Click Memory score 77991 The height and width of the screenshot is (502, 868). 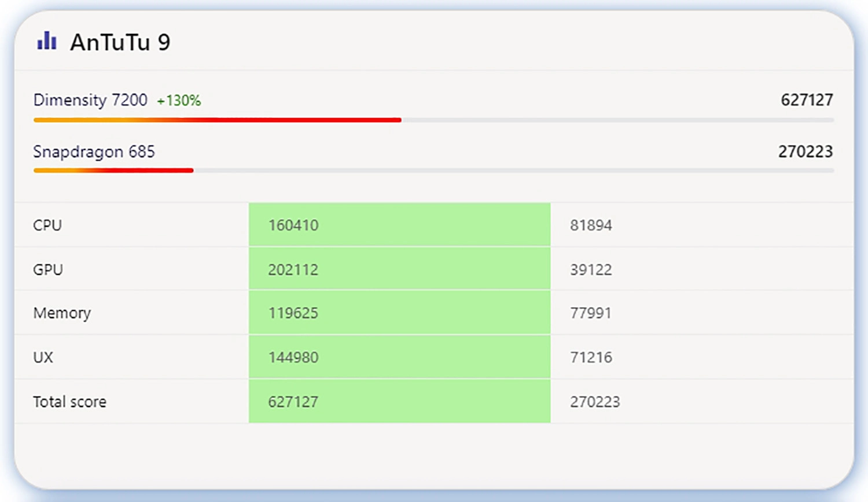[591, 313]
